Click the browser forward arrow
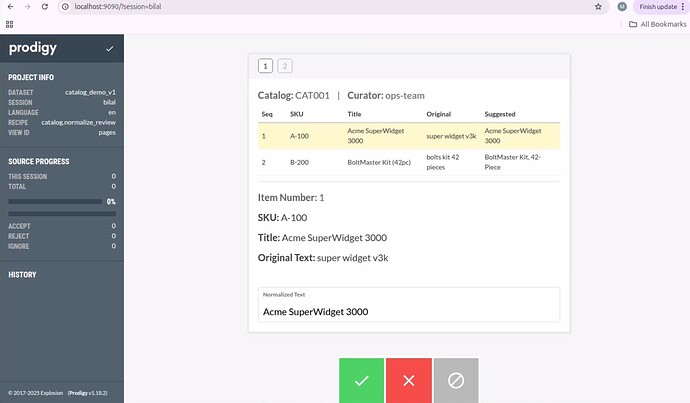The image size is (690, 403). click(x=27, y=7)
